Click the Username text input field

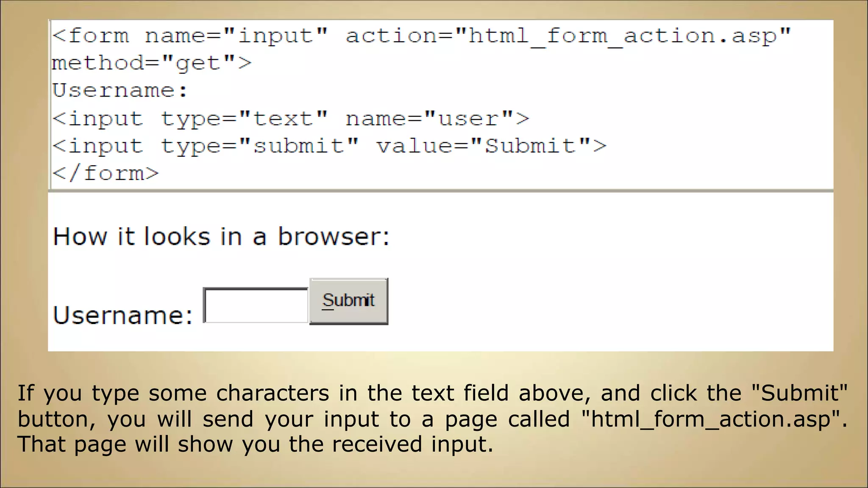(x=256, y=305)
